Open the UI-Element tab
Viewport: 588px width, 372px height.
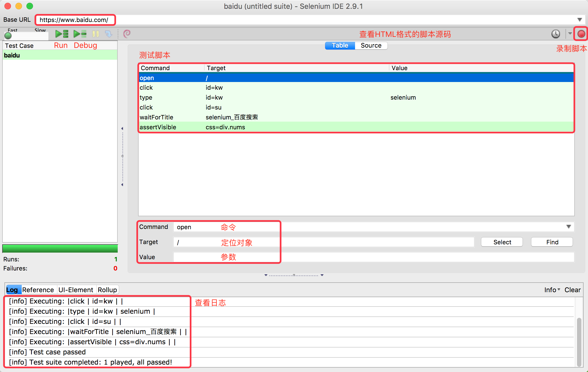click(x=76, y=290)
